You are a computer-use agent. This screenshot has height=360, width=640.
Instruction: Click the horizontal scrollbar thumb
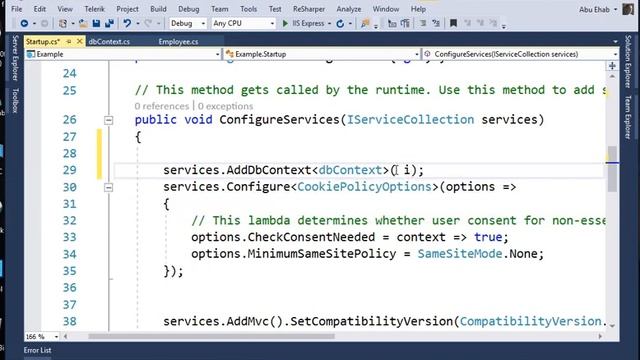211,336
